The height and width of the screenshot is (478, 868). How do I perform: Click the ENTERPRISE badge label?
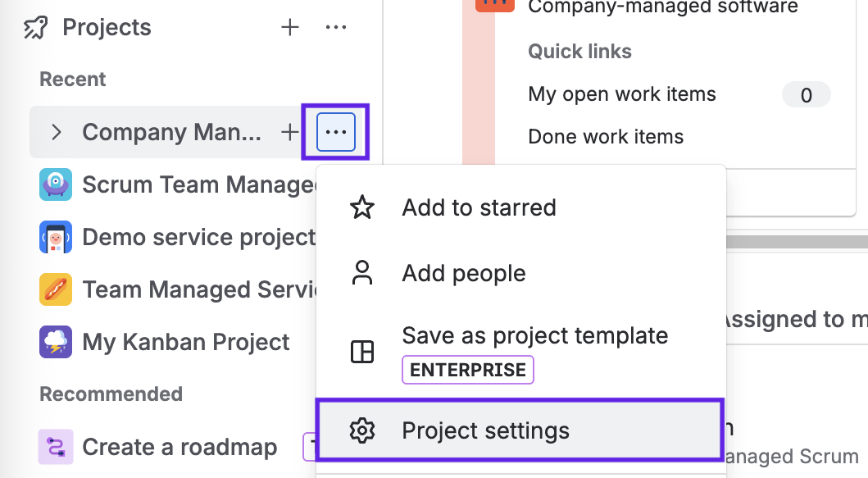click(x=468, y=370)
